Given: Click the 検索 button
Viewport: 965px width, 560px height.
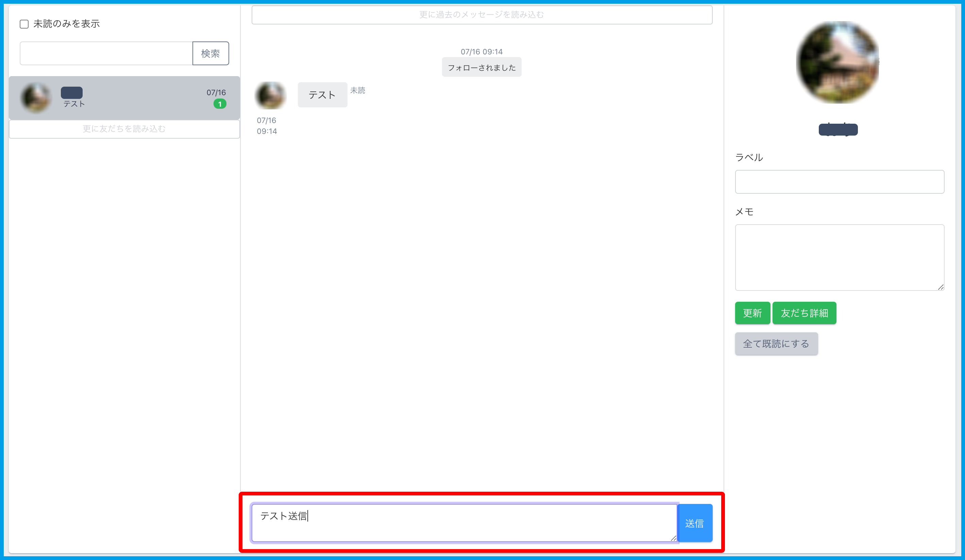Looking at the screenshot, I should coord(210,53).
